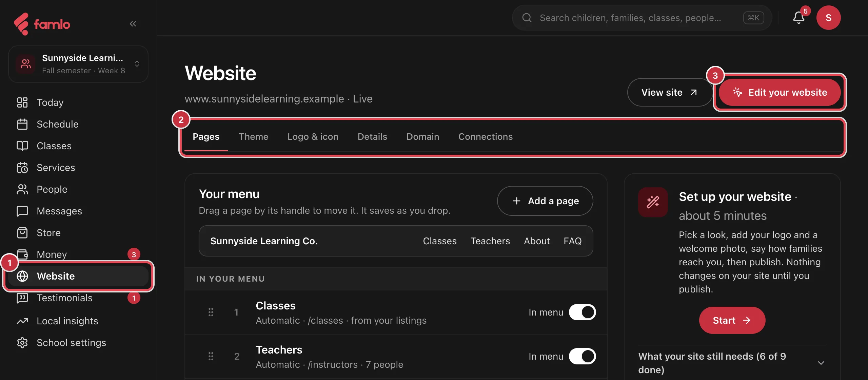Click the drag handle for Teachers row
868x380 pixels.
point(211,356)
